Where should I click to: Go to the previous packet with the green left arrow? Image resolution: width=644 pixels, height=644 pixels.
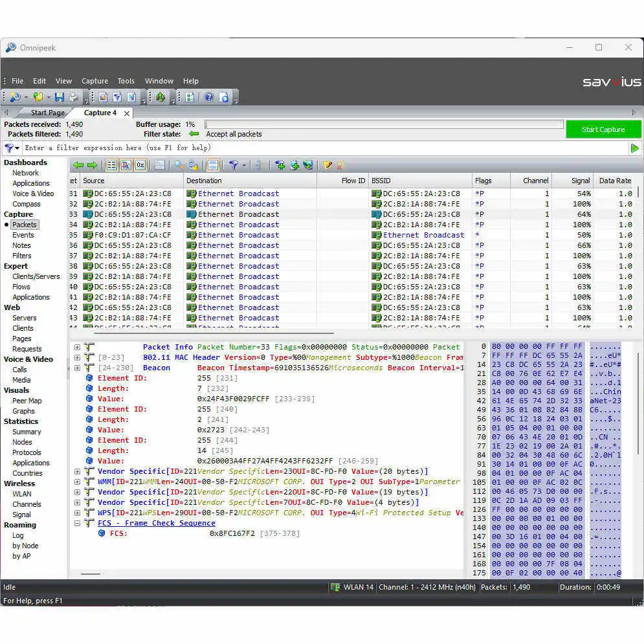[x=78, y=165]
